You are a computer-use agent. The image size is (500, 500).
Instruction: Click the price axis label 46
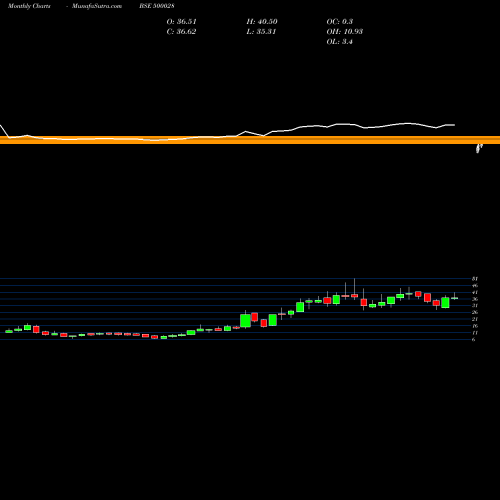pyautogui.click(x=475, y=285)
